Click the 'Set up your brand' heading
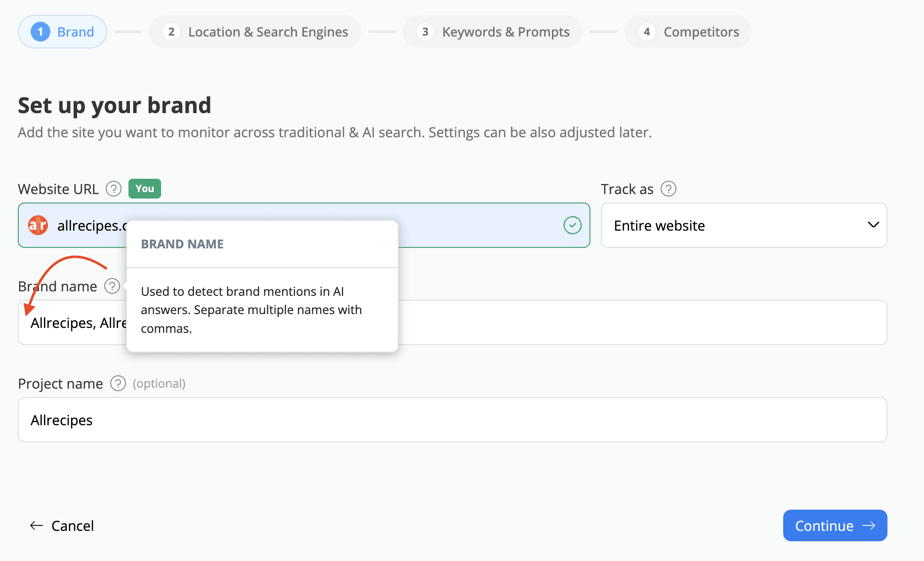924x561 pixels. pyautogui.click(x=115, y=106)
